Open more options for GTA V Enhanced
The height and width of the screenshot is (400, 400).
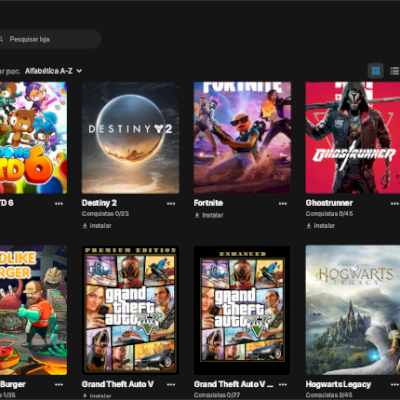tap(283, 384)
